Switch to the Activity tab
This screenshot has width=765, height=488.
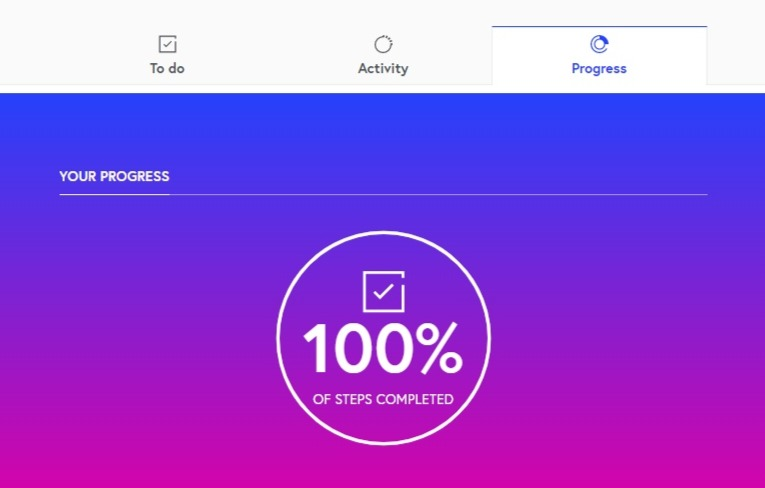(383, 55)
